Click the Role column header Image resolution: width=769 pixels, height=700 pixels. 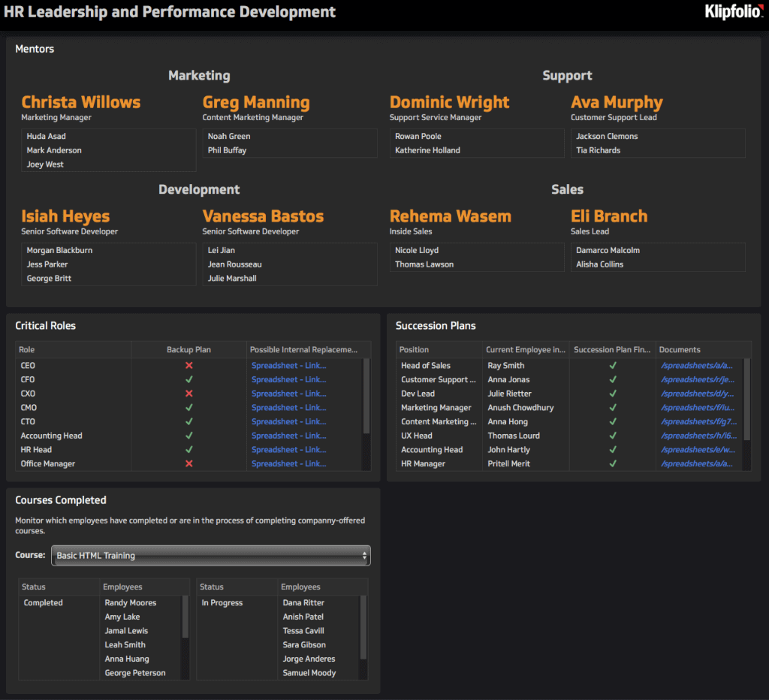pyautogui.click(x=28, y=349)
